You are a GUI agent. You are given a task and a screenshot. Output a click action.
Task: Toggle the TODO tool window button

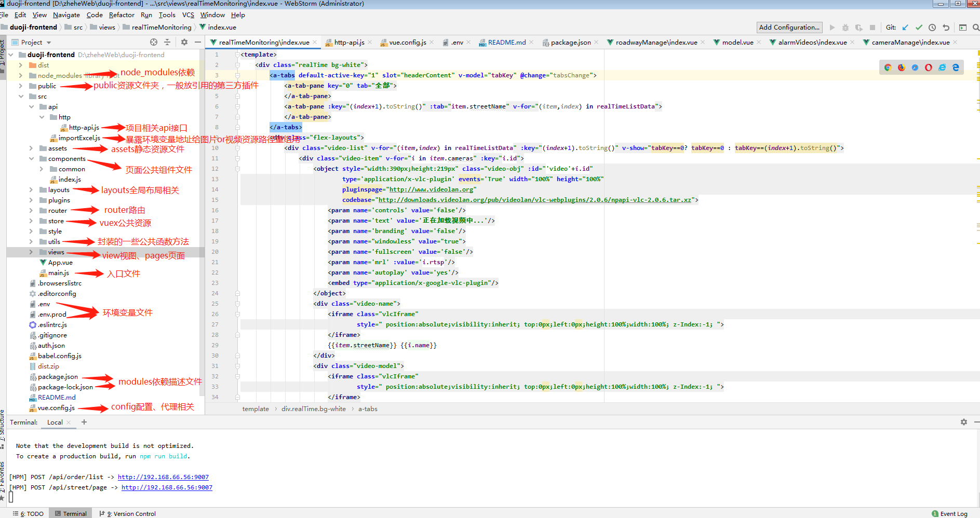click(x=29, y=513)
